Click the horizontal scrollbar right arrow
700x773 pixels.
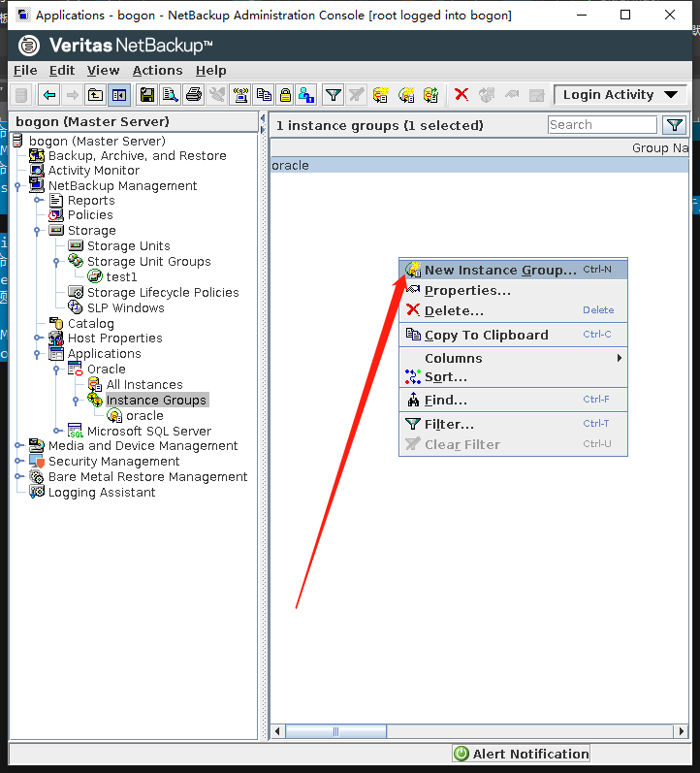point(682,731)
